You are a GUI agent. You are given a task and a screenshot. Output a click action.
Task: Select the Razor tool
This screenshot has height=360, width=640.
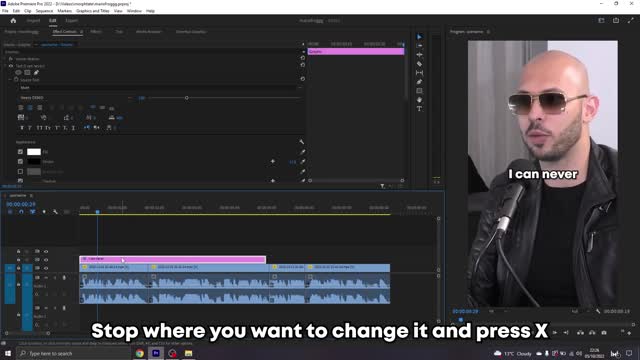[419, 64]
